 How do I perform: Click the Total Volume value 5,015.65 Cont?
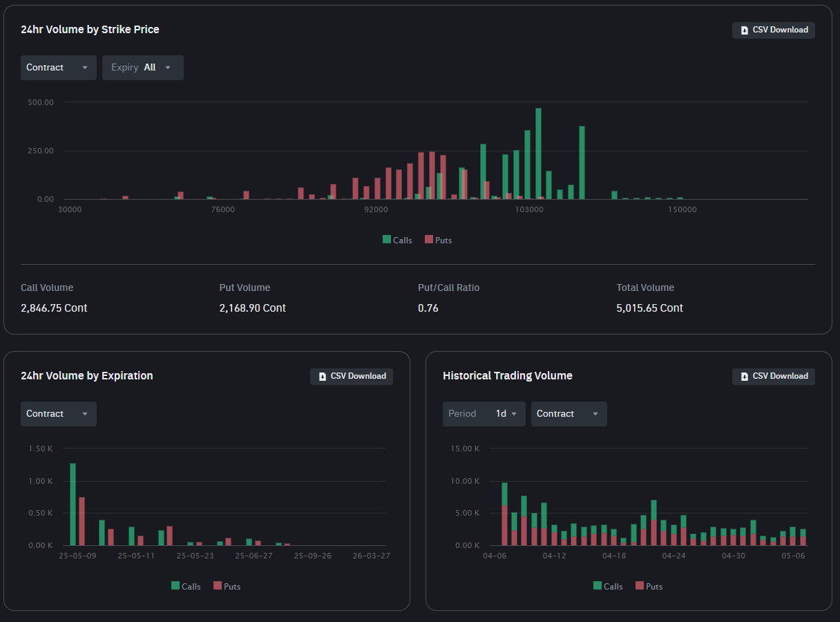[x=649, y=308]
